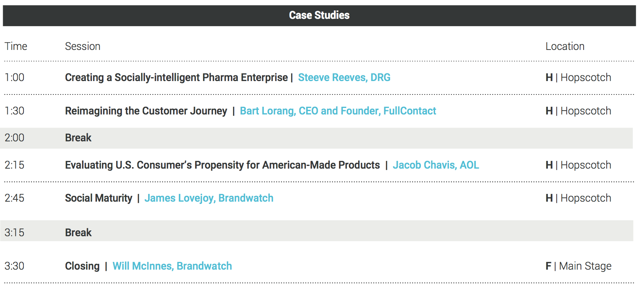Viewport: 644px width, 285px height.
Task: Click the Time column header
Action: tap(16, 46)
